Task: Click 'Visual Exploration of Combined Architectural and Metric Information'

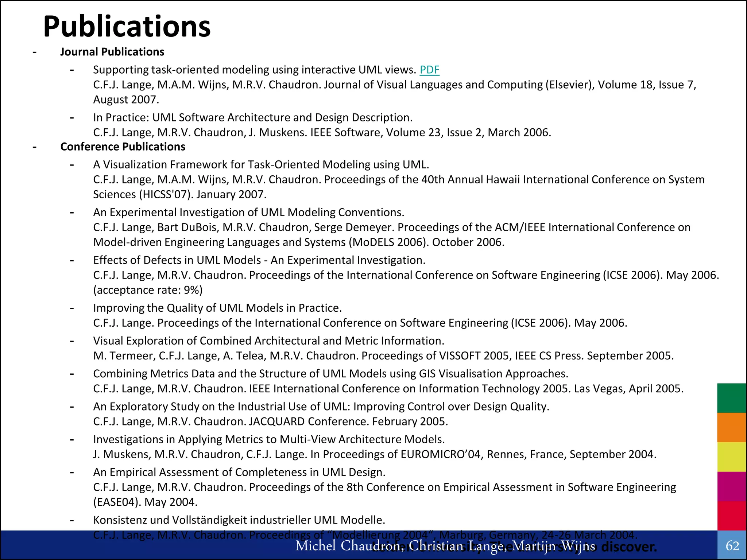Action: (269, 341)
